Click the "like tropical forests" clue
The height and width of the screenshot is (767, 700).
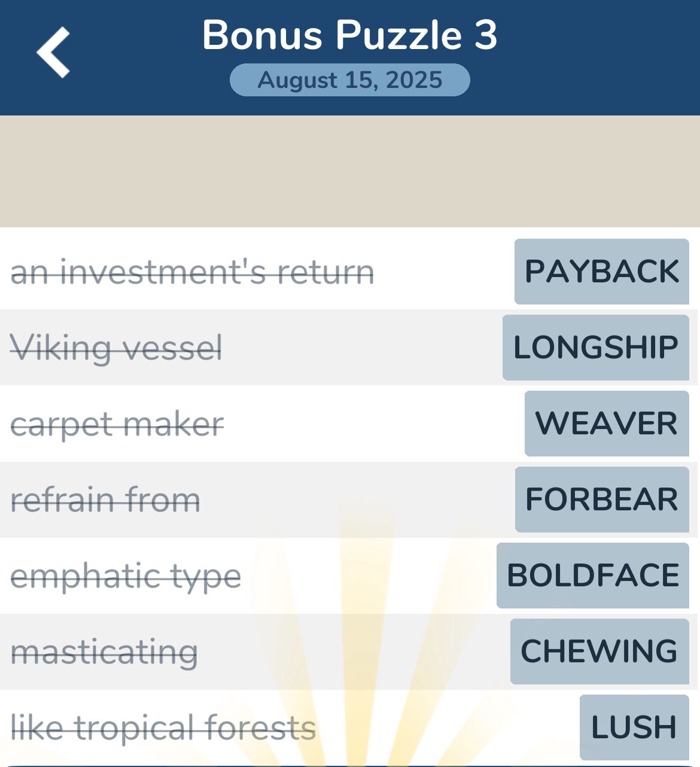click(163, 728)
